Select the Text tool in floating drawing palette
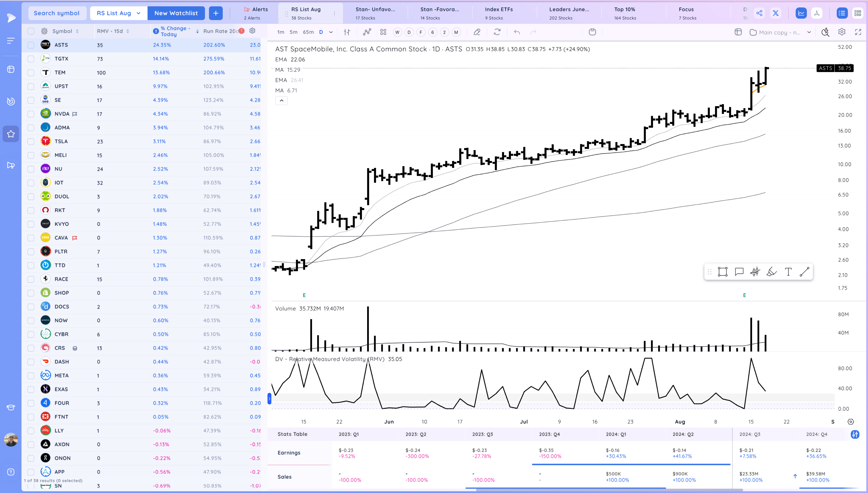868x493 pixels. click(x=788, y=271)
